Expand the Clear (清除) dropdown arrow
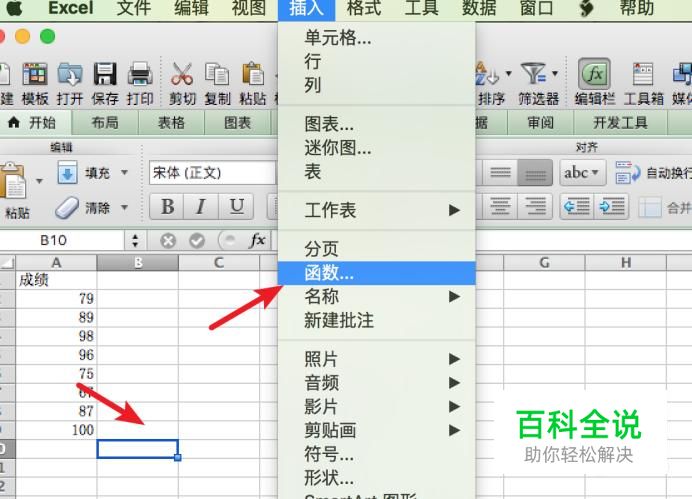Viewport: 692px width, 499px height. (124, 207)
